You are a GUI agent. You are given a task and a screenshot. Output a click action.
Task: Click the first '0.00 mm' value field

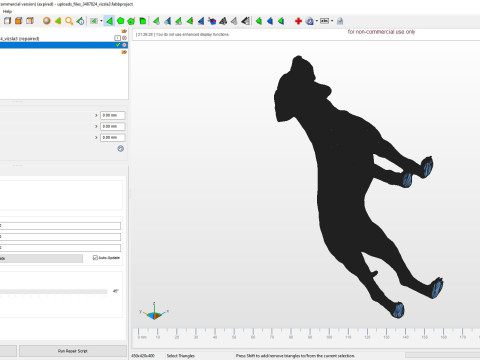pos(113,115)
